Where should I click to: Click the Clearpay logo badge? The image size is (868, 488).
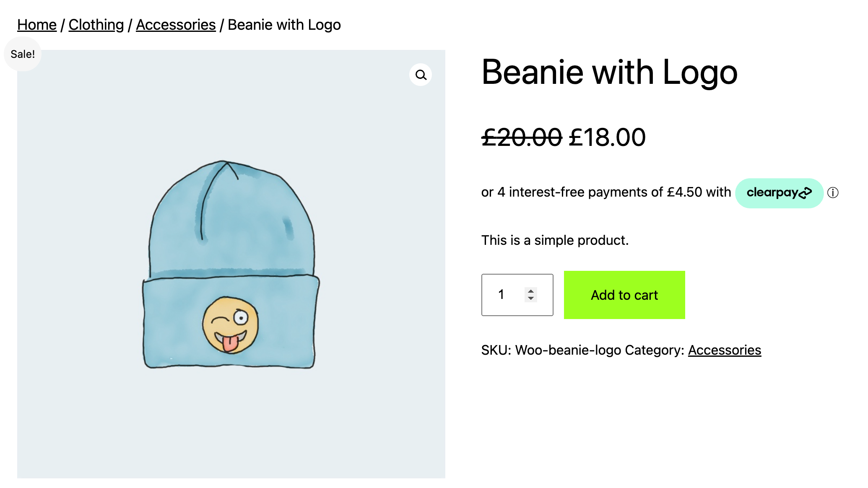pyautogui.click(x=779, y=193)
